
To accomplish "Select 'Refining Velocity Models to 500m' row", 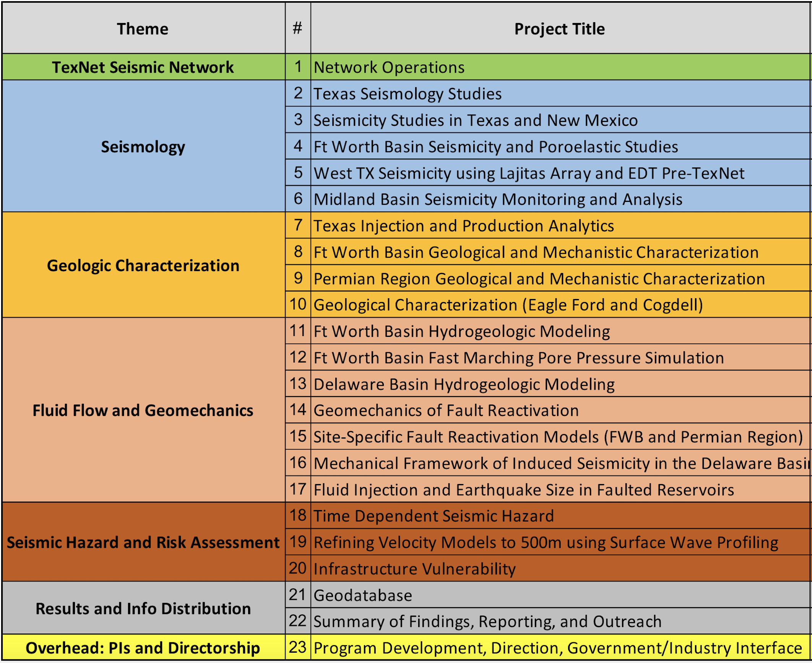I will [560, 542].
